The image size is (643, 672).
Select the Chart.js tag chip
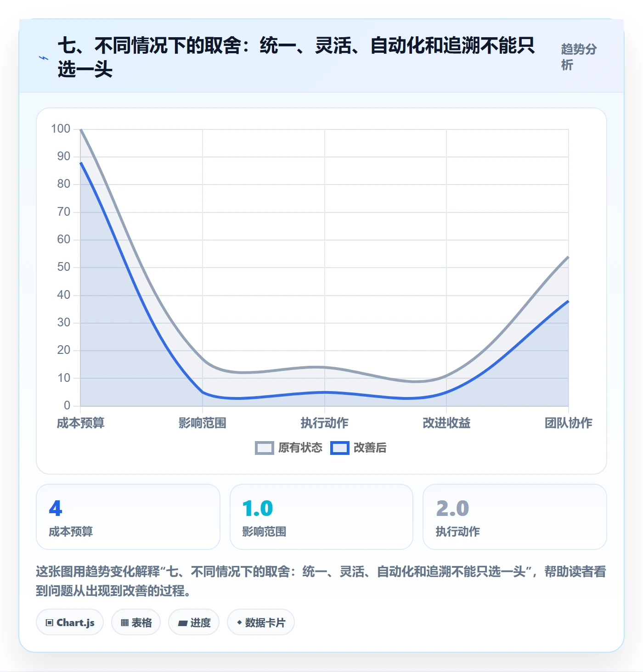coord(70,622)
